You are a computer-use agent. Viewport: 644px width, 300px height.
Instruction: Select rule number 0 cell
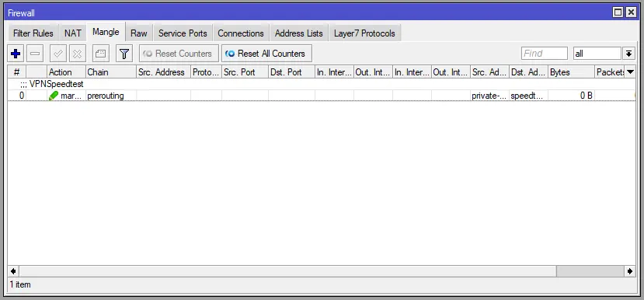coord(17,96)
